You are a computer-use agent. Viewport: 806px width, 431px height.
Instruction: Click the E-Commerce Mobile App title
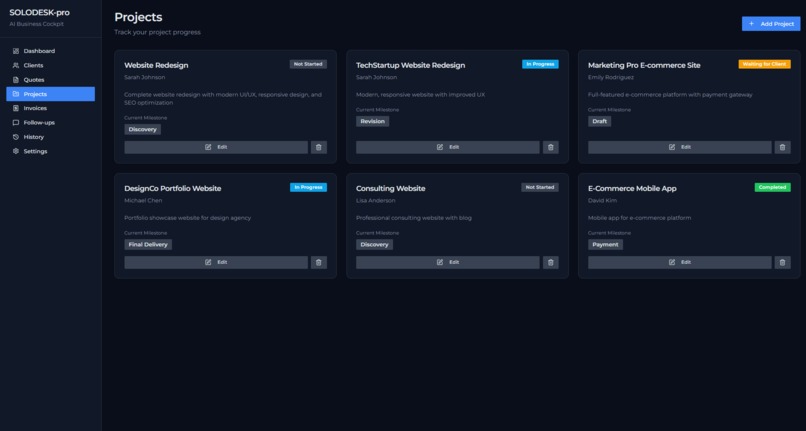pos(632,189)
